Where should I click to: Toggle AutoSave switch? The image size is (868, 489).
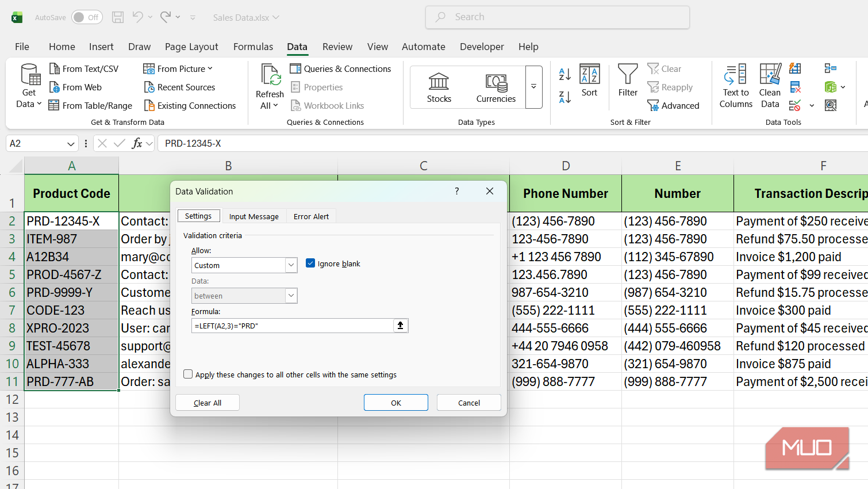(87, 17)
